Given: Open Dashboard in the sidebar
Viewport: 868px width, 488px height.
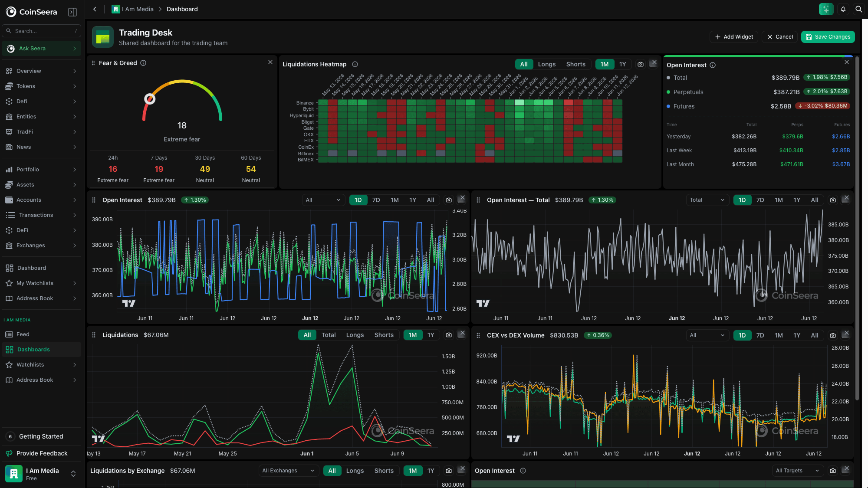Looking at the screenshot, I should (x=41, y=268).
